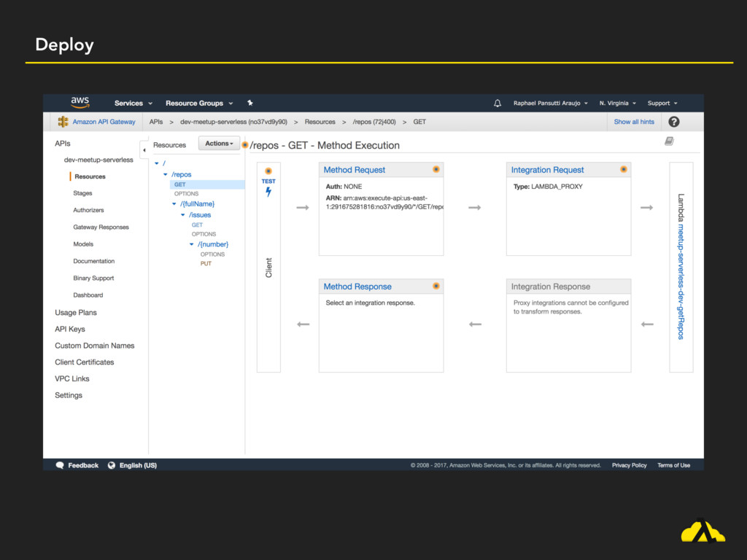Open the N. Virginia region dropdown
The image size is (747, 560).
click(617, 104)
